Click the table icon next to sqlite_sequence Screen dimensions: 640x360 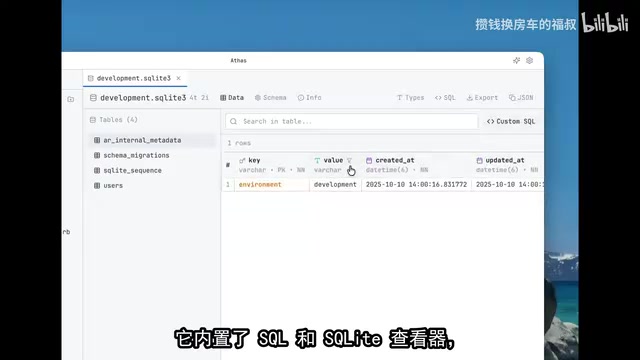point(97,170)
